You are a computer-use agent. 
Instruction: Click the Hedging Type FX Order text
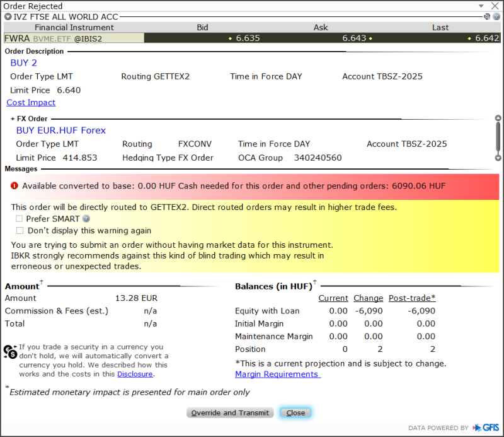(168, 158)
